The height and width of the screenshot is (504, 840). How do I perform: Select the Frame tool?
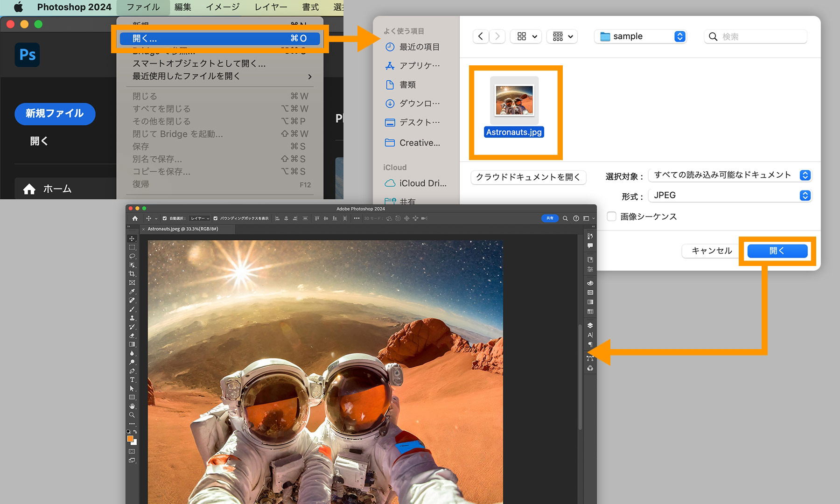pyautogui.click(x=132, y=283)
